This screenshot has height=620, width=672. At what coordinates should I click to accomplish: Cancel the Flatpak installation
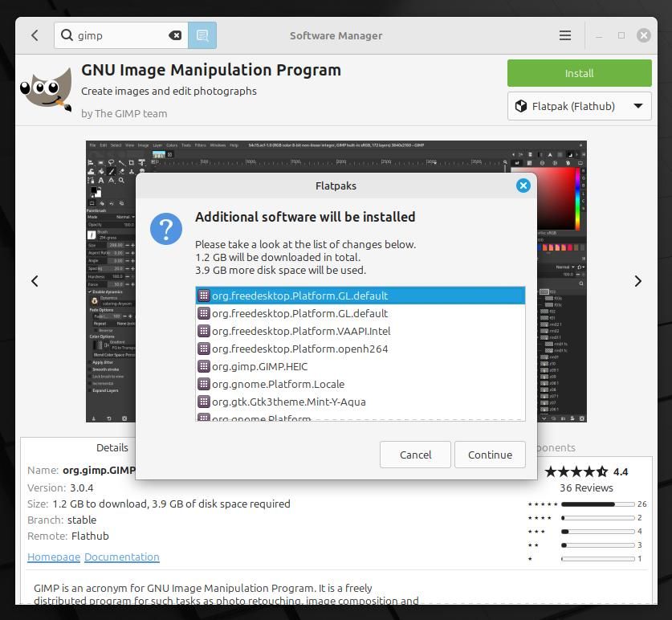[415, 455]
